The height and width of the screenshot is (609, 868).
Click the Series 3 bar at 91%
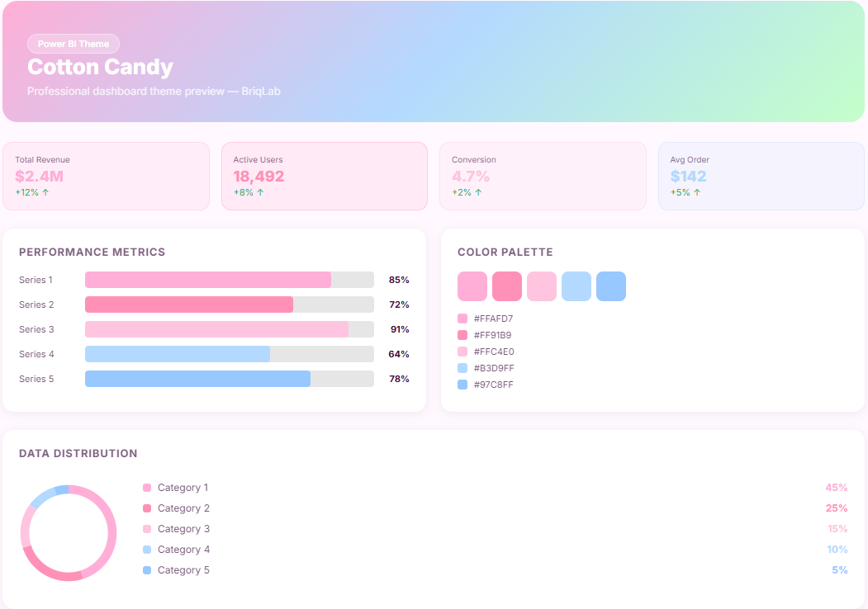216,329
